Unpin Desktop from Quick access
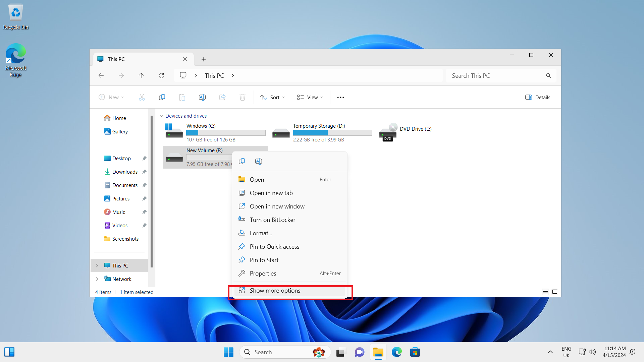The width and height of the screenshot is (644, 362). coord(144,158)
